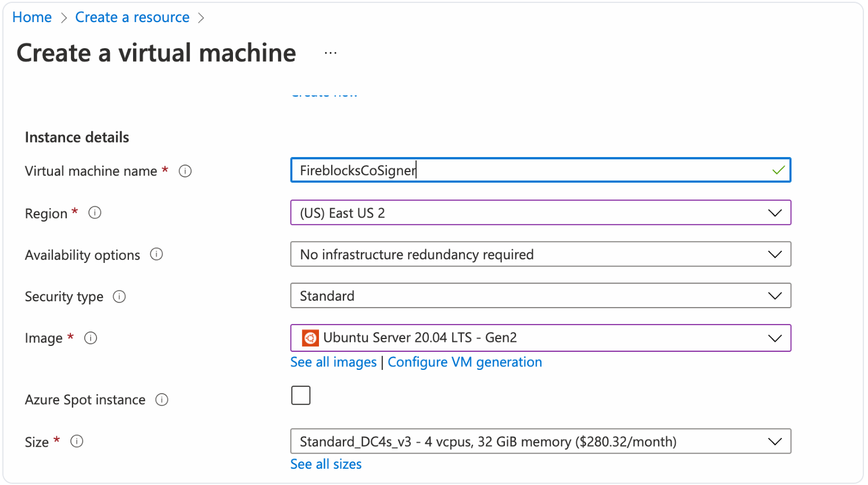Open the See all sizes link

pyautogui.click(x=326, y=464)
